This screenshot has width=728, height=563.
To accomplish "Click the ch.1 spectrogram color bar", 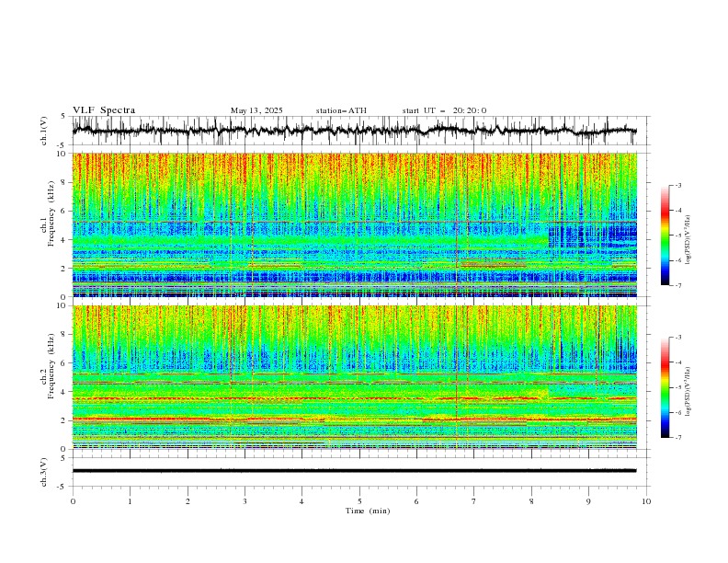I will click(x=665, y=236).
